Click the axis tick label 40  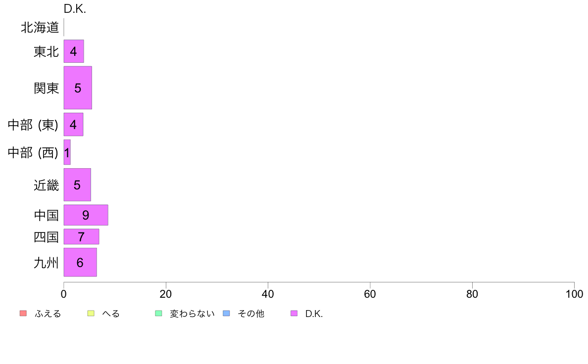click(x=268, y=294)
